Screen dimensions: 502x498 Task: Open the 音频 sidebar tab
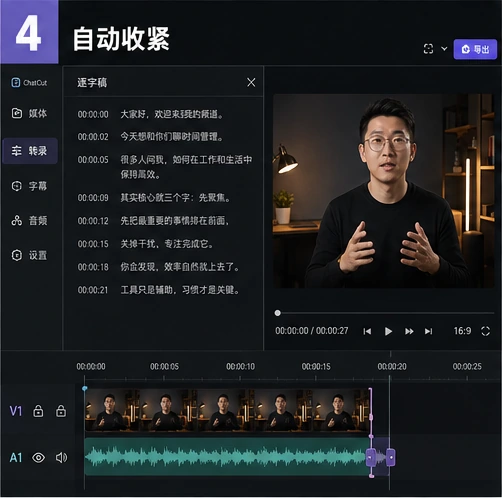pyautogui.click(x=29, y=220)
